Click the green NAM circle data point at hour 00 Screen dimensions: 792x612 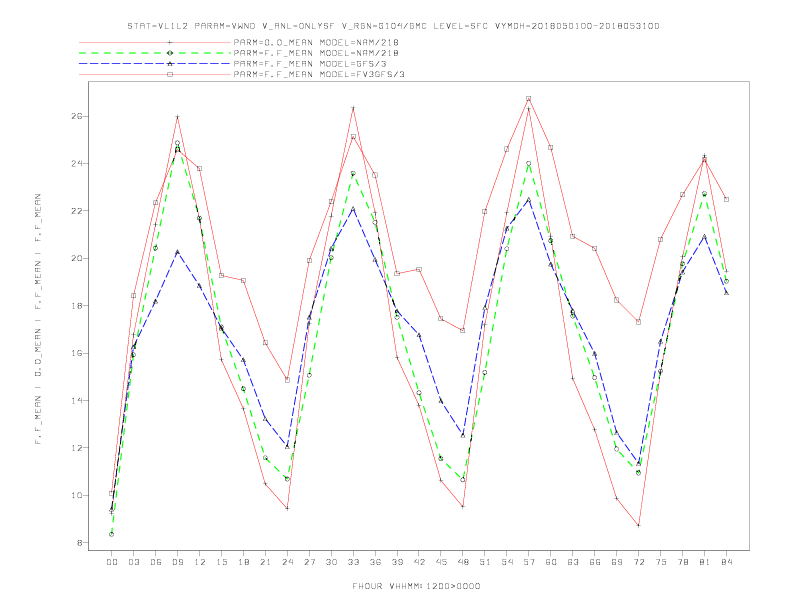[112, 534]
